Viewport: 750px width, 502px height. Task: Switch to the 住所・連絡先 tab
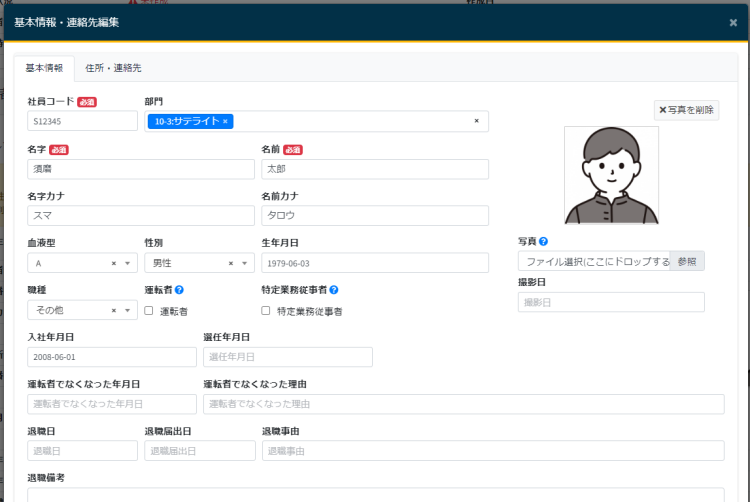pos(113,68)
